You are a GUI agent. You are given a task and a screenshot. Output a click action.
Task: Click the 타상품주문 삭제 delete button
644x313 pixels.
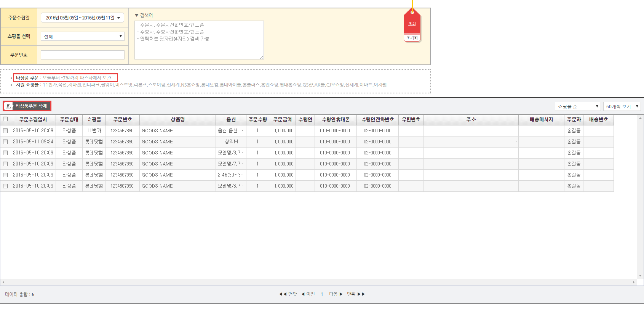pyautogui.click(x=27, y=106)
